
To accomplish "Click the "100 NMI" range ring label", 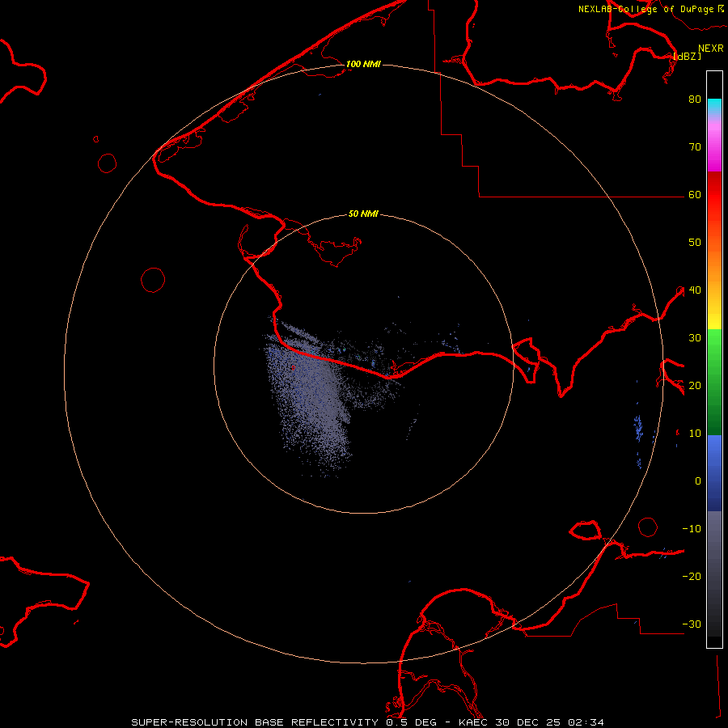I will coord(363,64).
